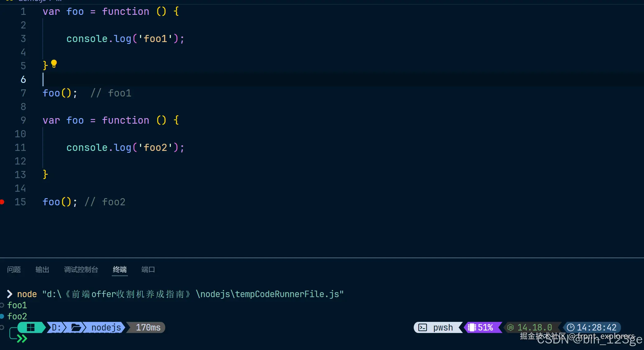Click the 170ms execution time segment
This screenshot has width=644, height=350.
click(148, 327)
